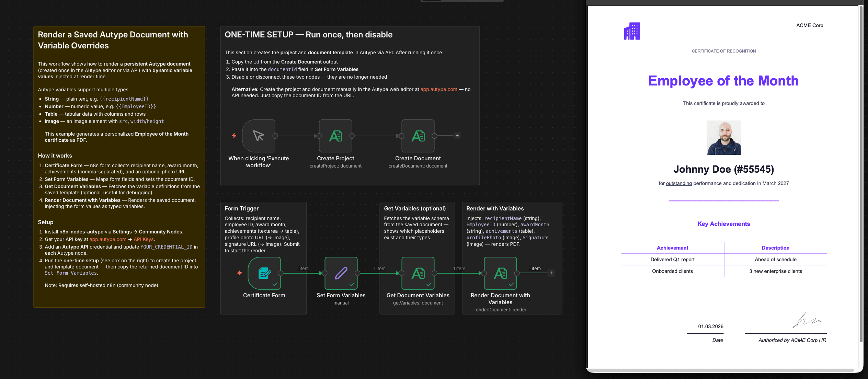The width and height of the screenshot is (868, 379).
Task: Click the output connector of Set Form Variables
Action: (358, 274)
